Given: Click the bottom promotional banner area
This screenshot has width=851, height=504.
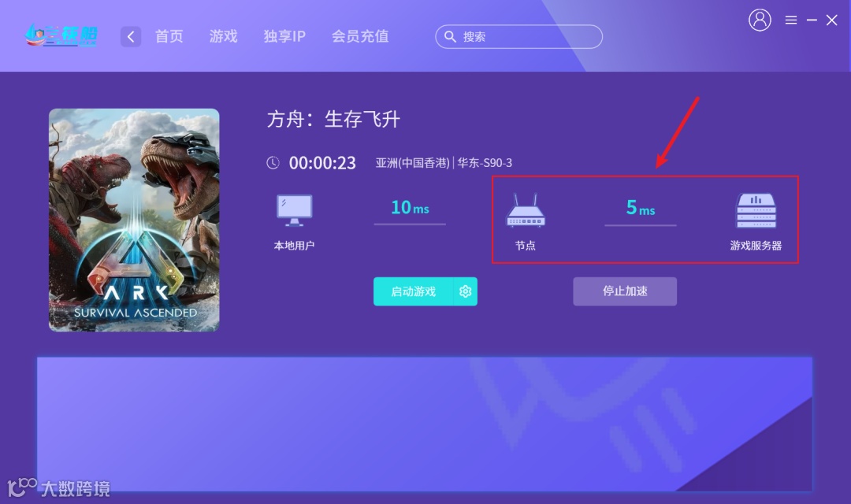Looking at the screenshot, I should pyautogui.click(x=425, y=424).
